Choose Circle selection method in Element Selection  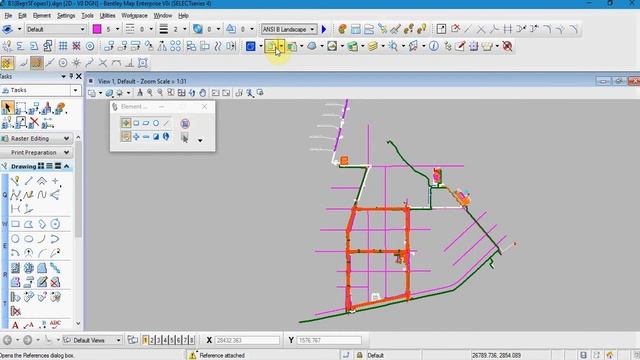pos(156,123)
